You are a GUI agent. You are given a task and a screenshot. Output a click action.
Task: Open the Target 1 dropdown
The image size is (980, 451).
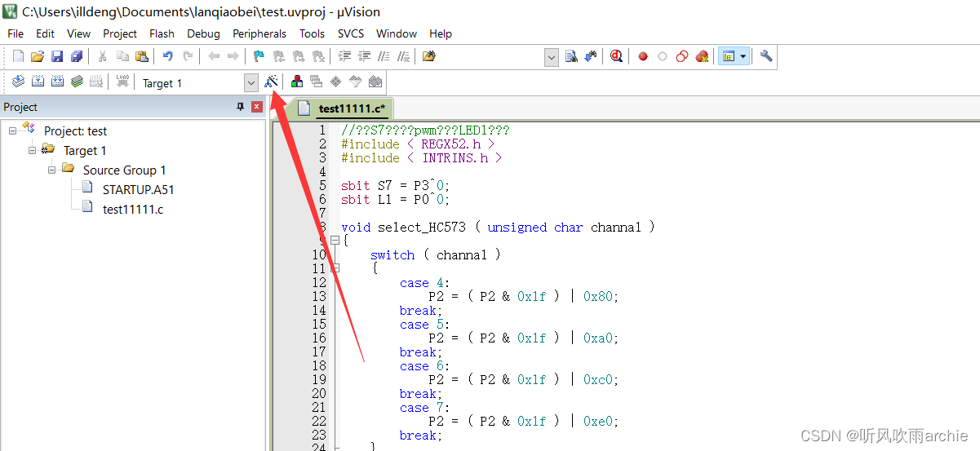tap(251, 82)
